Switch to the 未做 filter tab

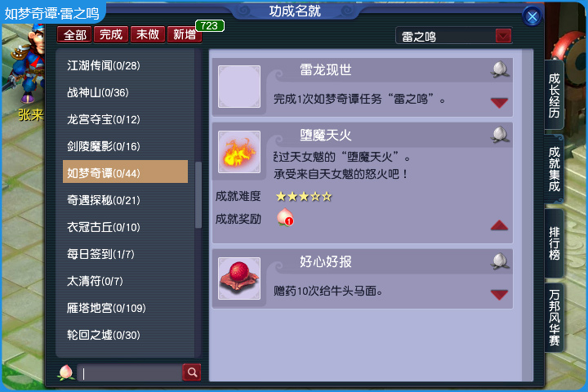click(x=147, y=34)
